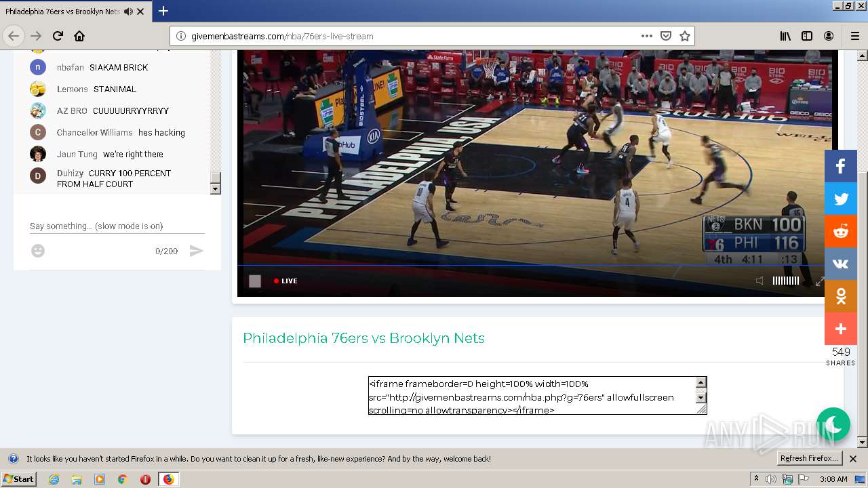Open Action Center flag tray icon
This screenshot has width=868, height=488.
click(803, 479)
